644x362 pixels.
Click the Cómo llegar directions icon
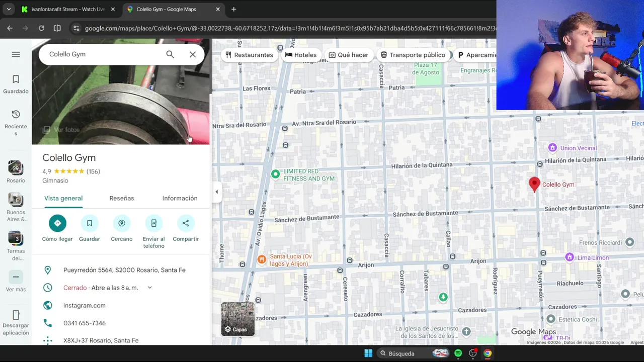point(57,223)
